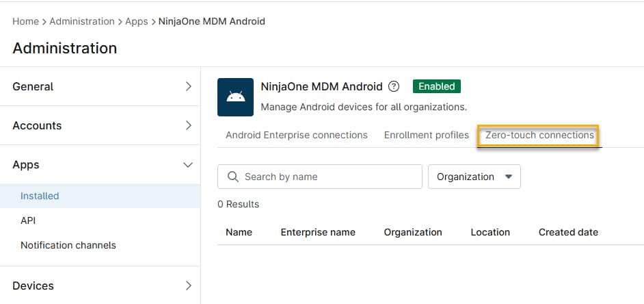
Task: Click the search magnifier icon
Action: tap(232, 177)
